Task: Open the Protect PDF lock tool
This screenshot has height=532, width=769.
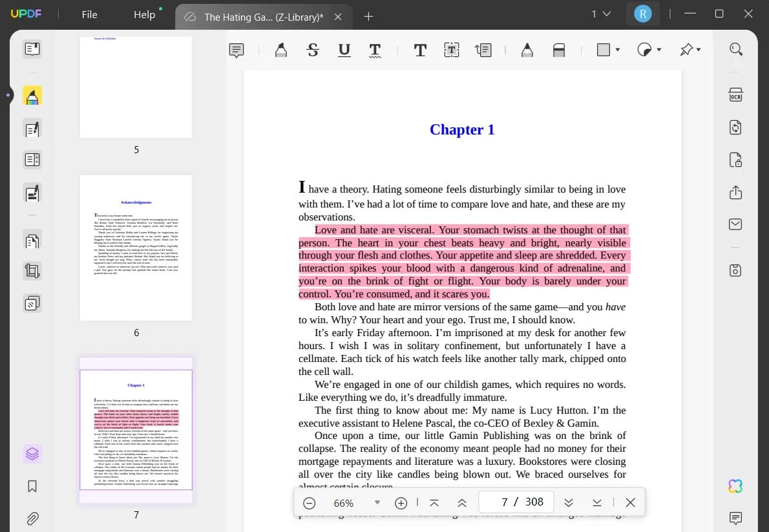Action: tap(735, 160)
